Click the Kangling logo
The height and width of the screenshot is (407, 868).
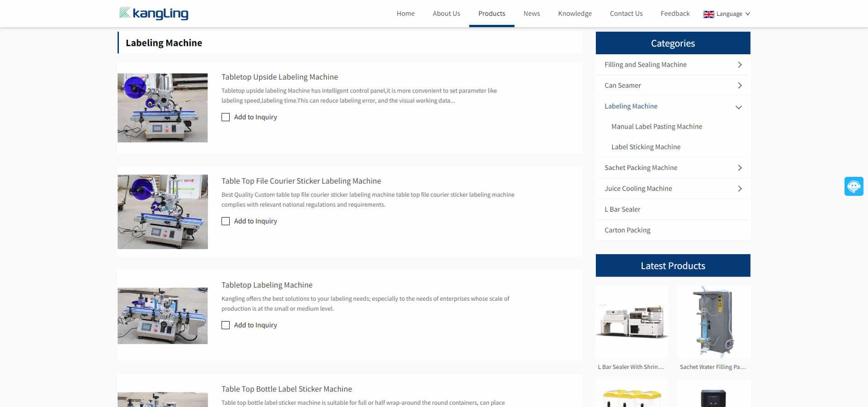pyautogui.click(x=154, y=13)
